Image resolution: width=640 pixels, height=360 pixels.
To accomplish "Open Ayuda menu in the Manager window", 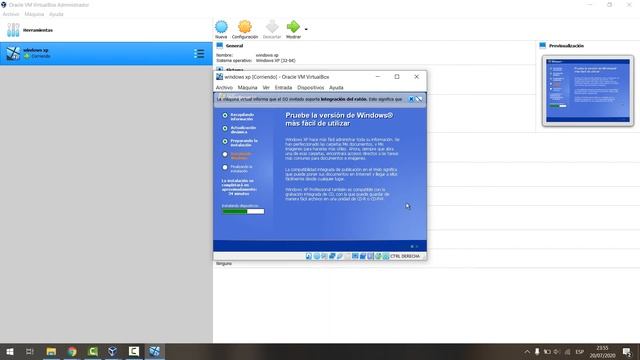I will 56,14.
